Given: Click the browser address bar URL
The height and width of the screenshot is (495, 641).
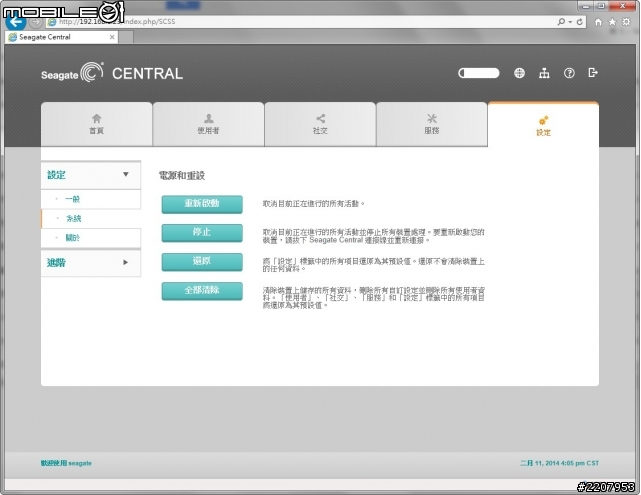Looking at the screenshot, I should point(117,22).
